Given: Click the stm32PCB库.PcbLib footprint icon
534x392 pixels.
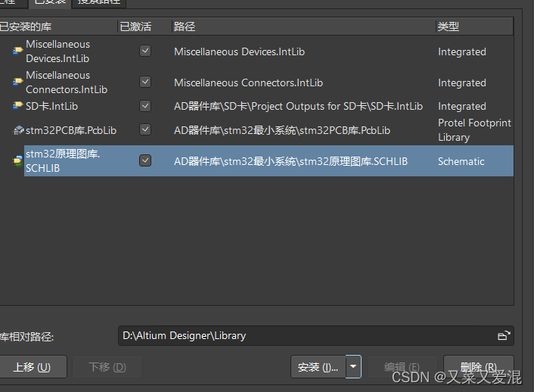Looking at the screenshot, I should coord(19,130).
